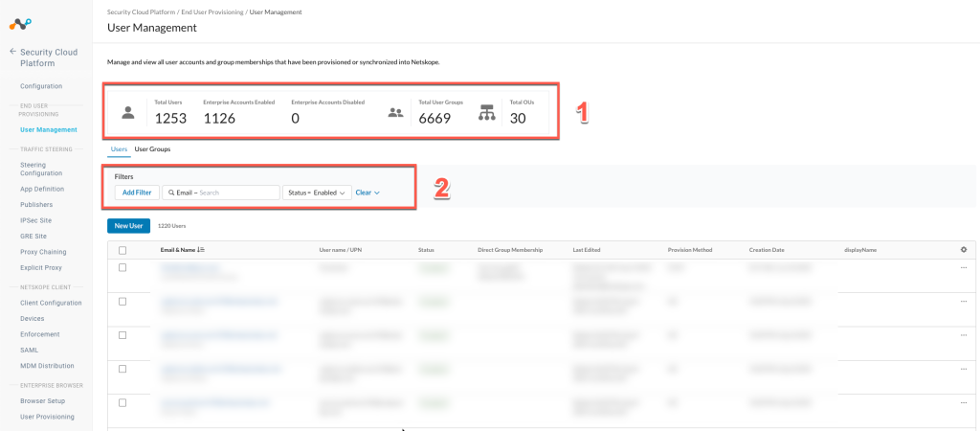Click the Provision Method column header

pos(690,250)
